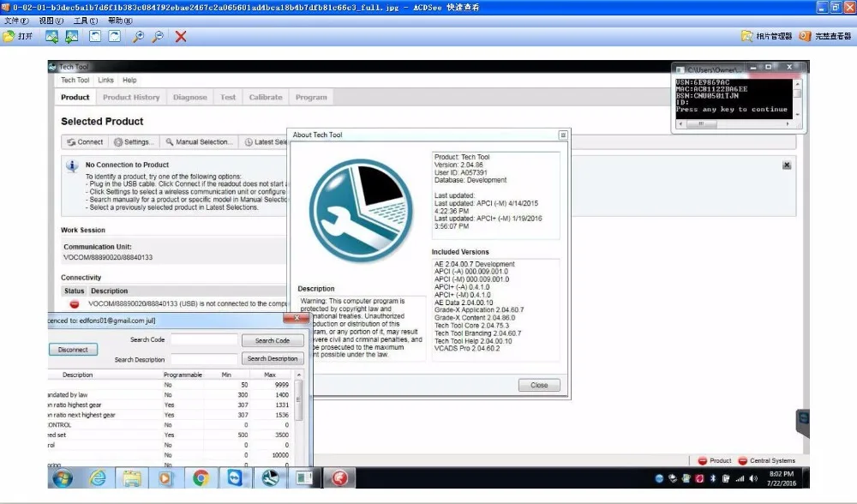The height and width of the screenshot is (504, 857).
Task: Click the info icon beside No Connection
Action: pyautogui.click(x=72, y=165)
